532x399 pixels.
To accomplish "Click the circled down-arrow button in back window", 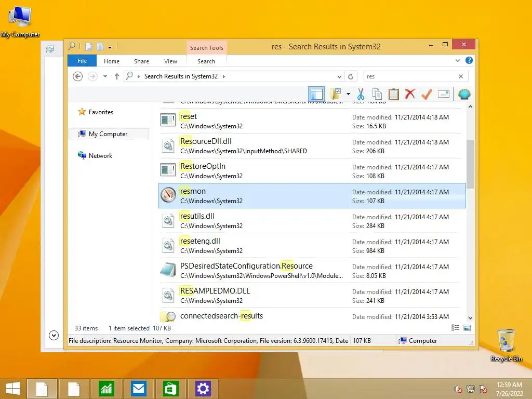I will 54,335.
